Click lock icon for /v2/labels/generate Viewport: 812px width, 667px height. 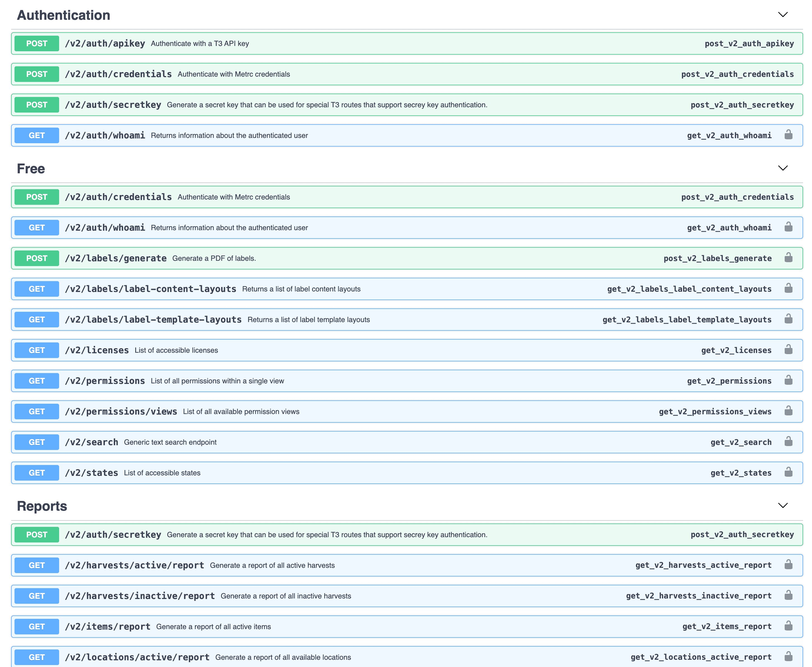click(788, 258)
